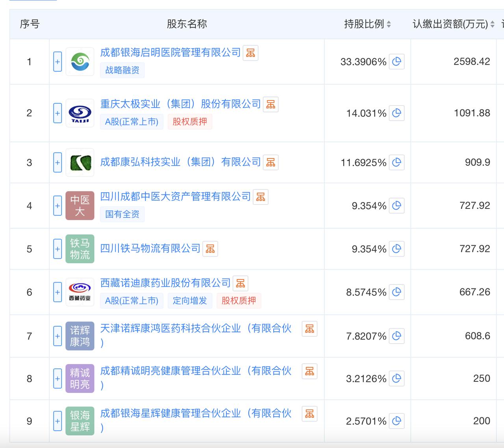Show pie chart for 四川铁马物流 9.354% share
Image resolution: width=504 pixels, height=448 pixels.
[x=397, y=249]
